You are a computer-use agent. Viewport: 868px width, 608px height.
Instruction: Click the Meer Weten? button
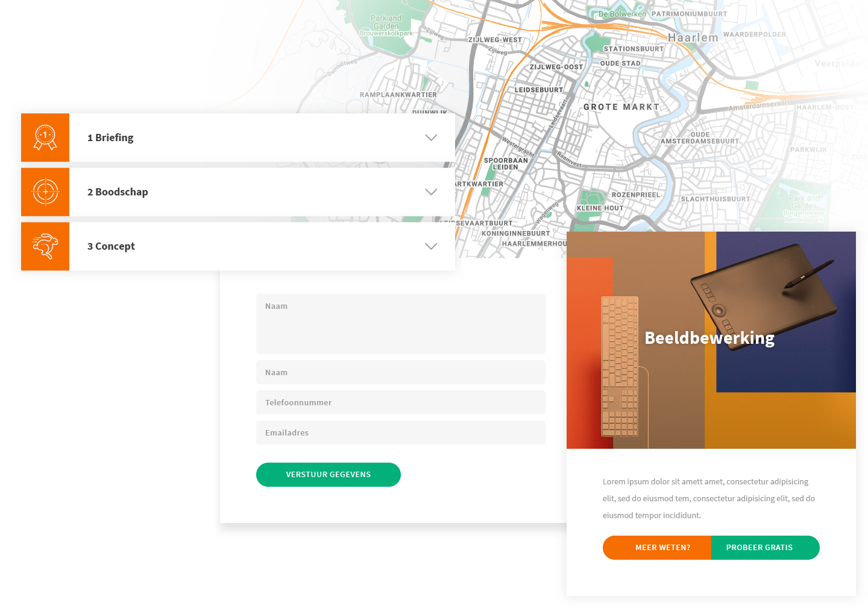(x=657, y=547)
